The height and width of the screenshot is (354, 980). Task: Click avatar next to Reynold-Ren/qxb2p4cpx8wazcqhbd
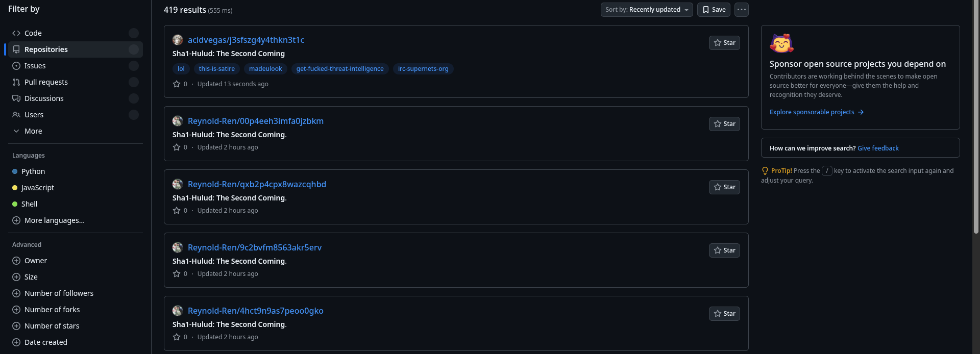178,184
